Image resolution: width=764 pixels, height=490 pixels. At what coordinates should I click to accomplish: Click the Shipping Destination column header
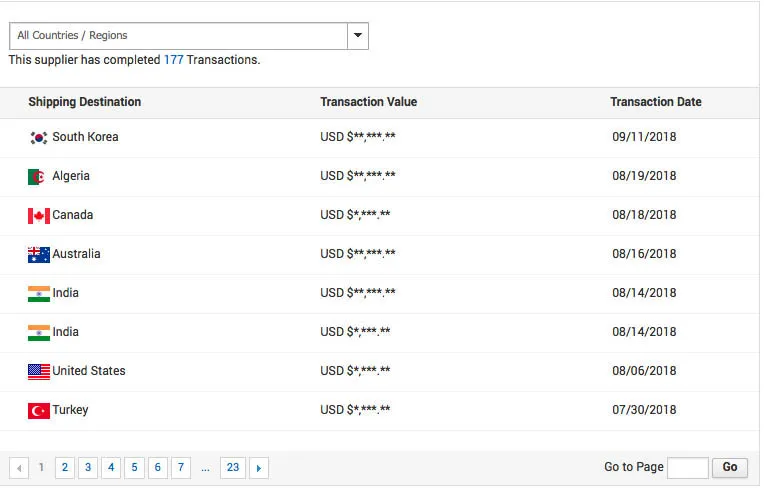84,102
